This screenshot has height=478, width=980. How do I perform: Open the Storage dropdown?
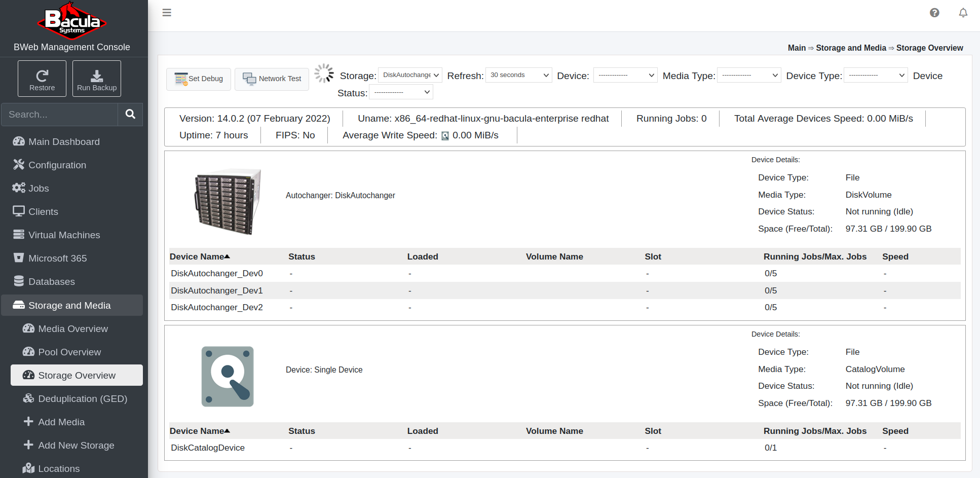point(410,75)
